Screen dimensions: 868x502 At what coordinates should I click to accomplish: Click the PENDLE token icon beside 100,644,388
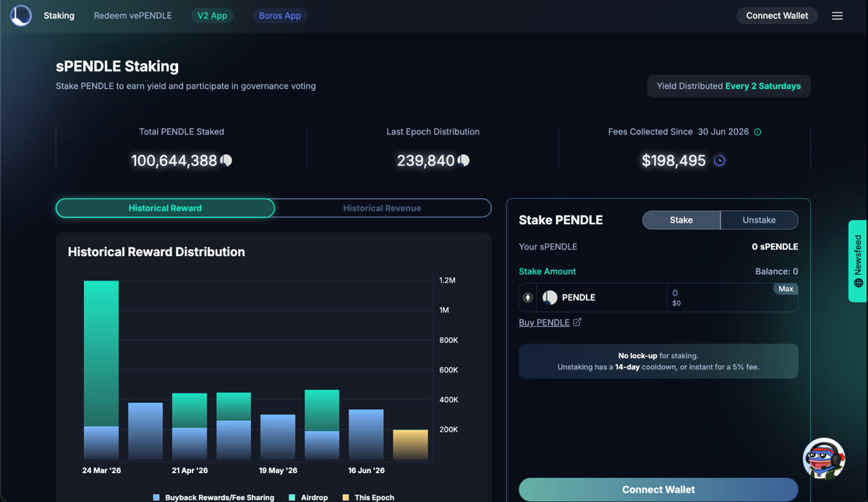click(x=226, y=161)
